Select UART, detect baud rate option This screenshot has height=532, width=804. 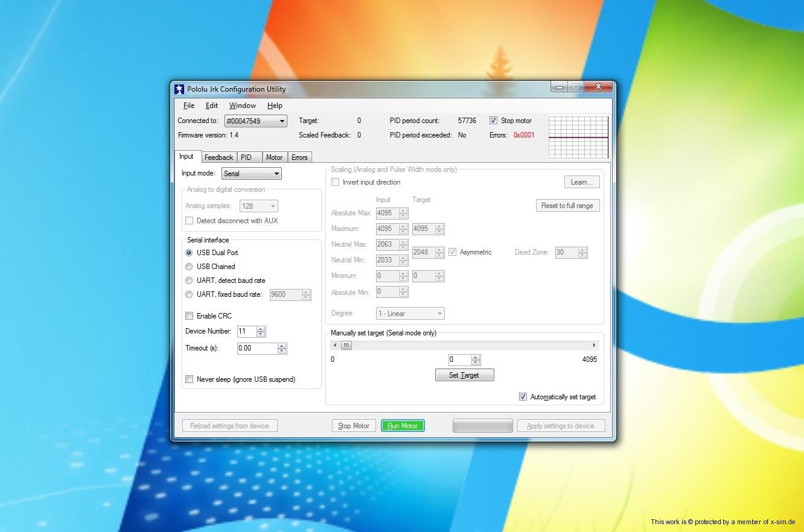pos(190,280)
